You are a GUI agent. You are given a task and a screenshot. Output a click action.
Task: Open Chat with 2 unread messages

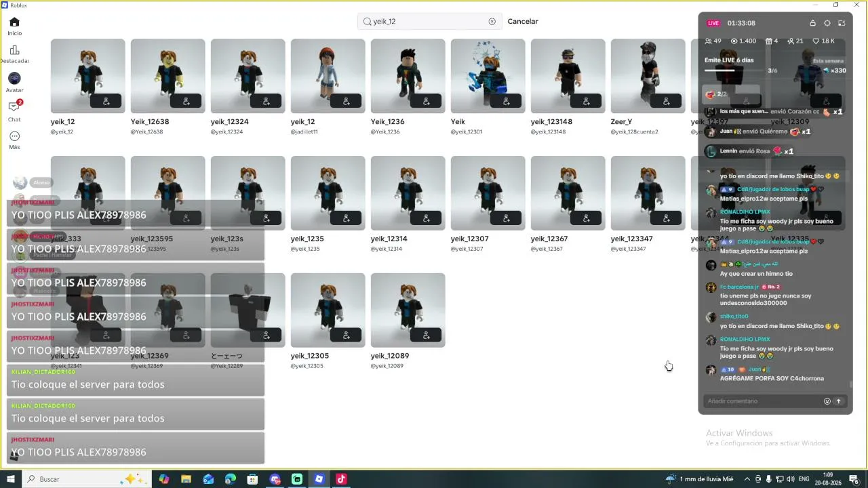(14, 111)
